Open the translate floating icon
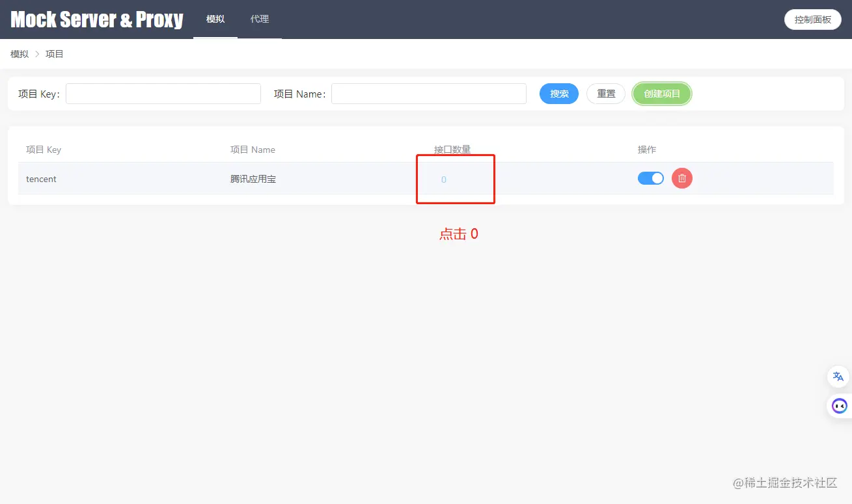The image size is (852, 504). tap(838, 377)
